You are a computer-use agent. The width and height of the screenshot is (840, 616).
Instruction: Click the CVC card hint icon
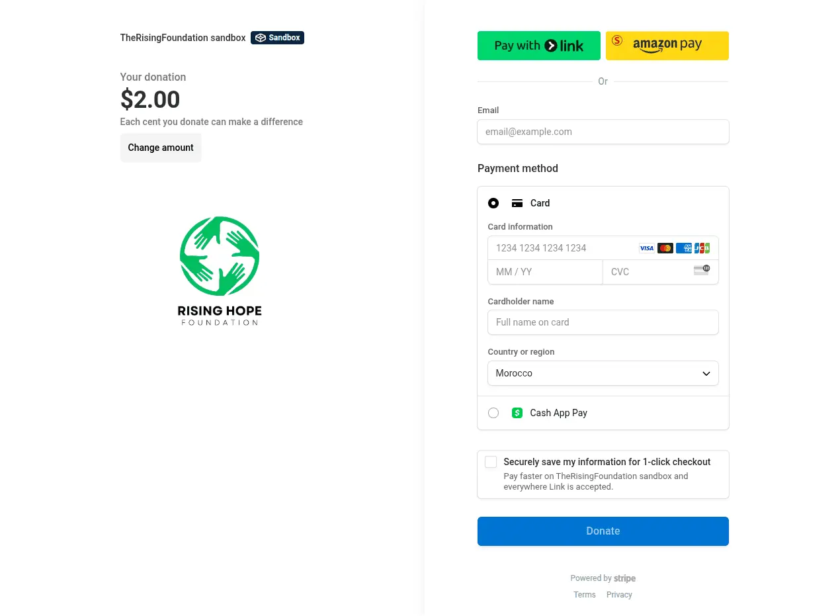click(x=701, y=270)
